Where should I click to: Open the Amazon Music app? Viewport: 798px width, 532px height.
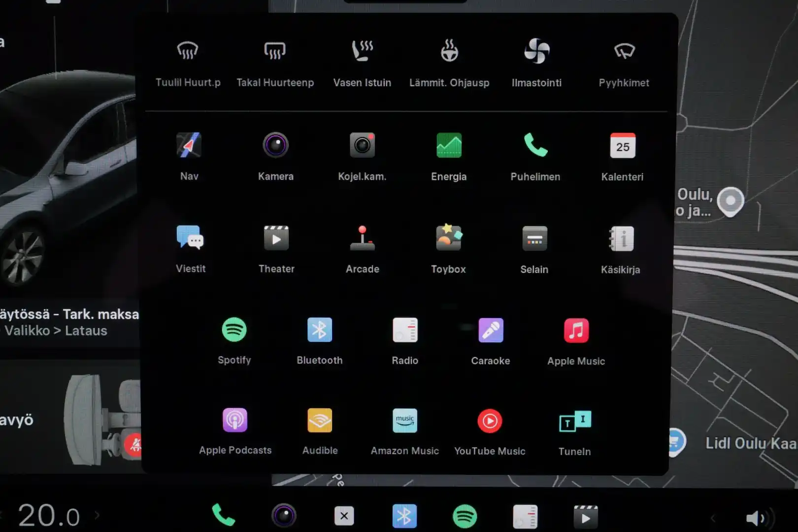point(405,432)
